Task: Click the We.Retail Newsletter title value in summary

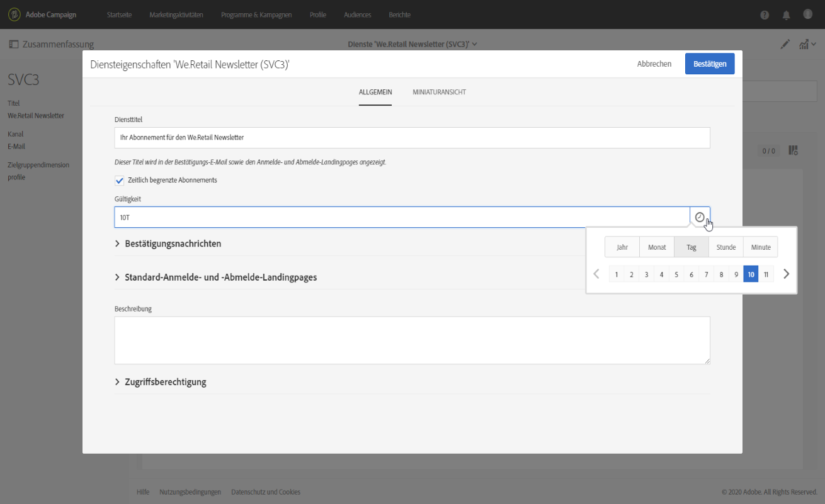Action: coord(36,116)
